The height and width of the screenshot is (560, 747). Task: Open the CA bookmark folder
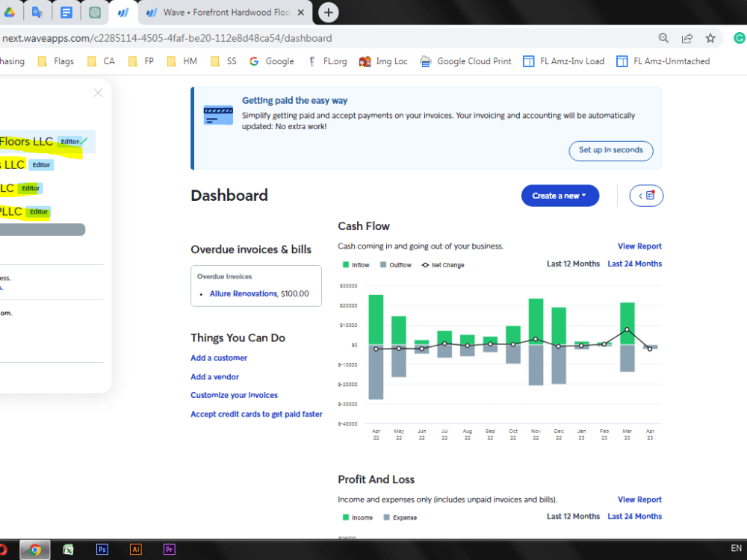102,61
